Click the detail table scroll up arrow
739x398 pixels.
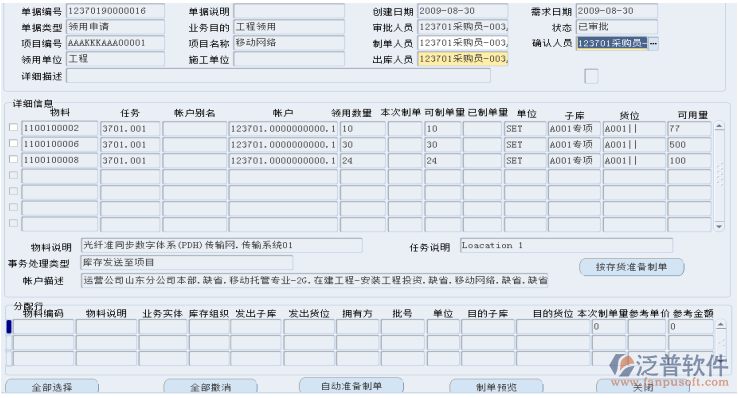(x=719, y=126)
